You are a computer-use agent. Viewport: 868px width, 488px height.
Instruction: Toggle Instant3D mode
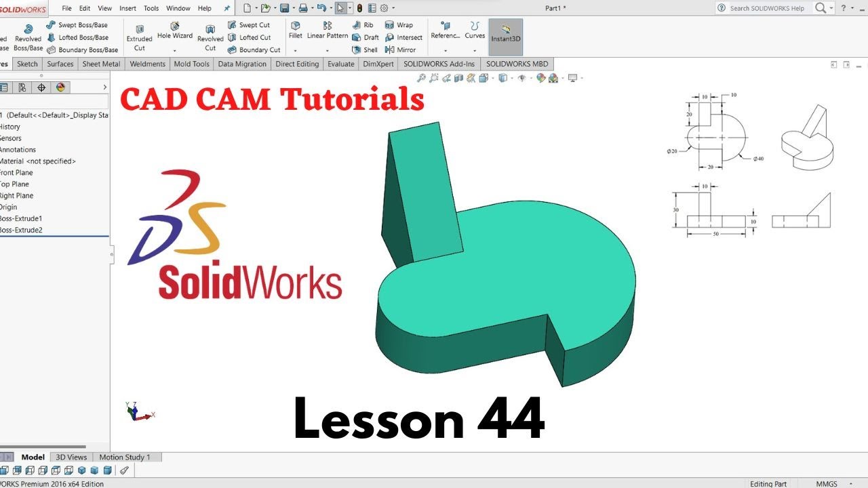tap(506, 37)
